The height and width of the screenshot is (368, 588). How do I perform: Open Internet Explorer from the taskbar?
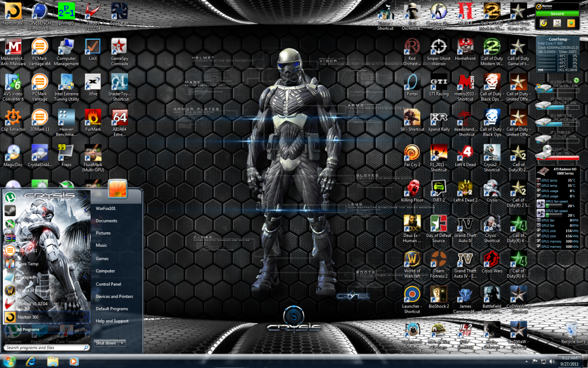(31, 361)
